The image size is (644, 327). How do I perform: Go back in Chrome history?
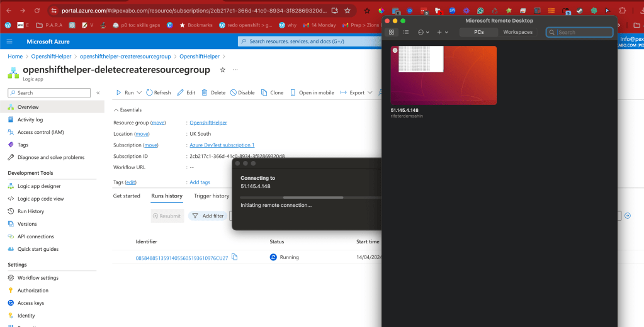[9, 11]
